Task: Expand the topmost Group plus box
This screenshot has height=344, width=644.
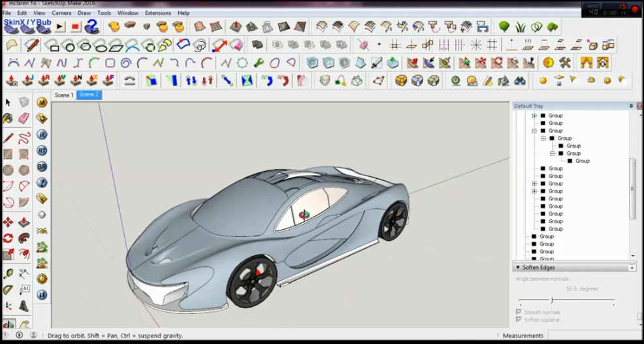Action: 534,116
